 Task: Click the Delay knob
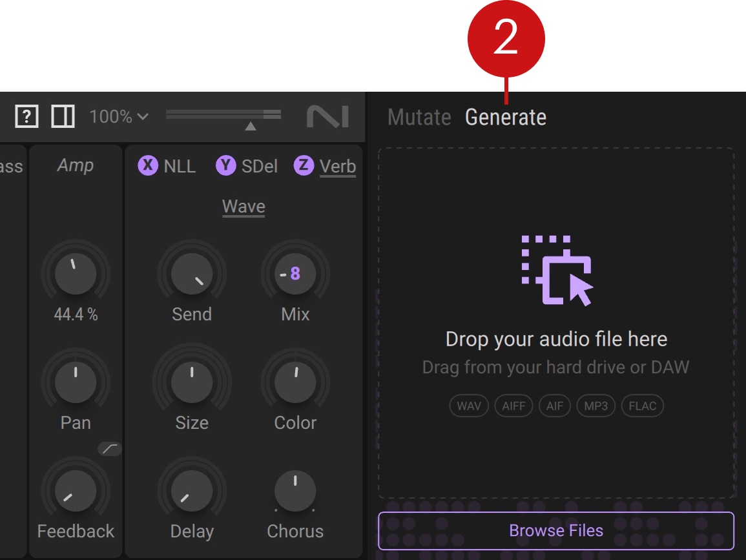pyautogui.click(x=192, y=490)
